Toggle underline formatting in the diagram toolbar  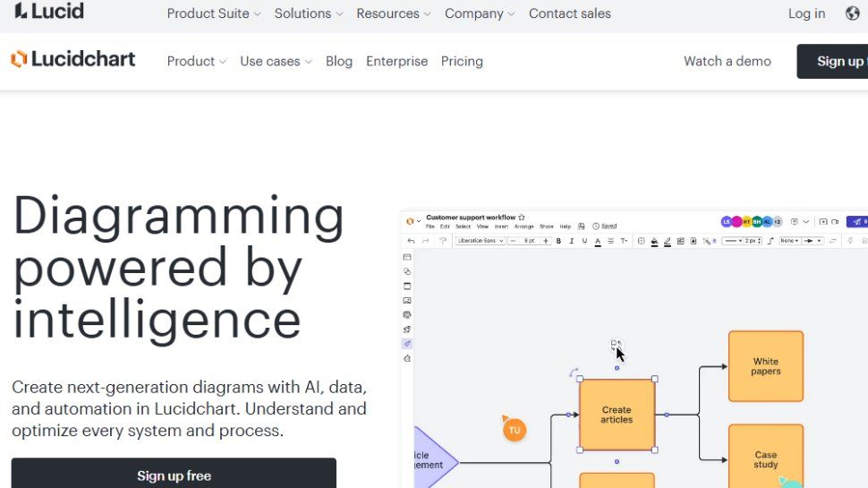coord(584,241)
